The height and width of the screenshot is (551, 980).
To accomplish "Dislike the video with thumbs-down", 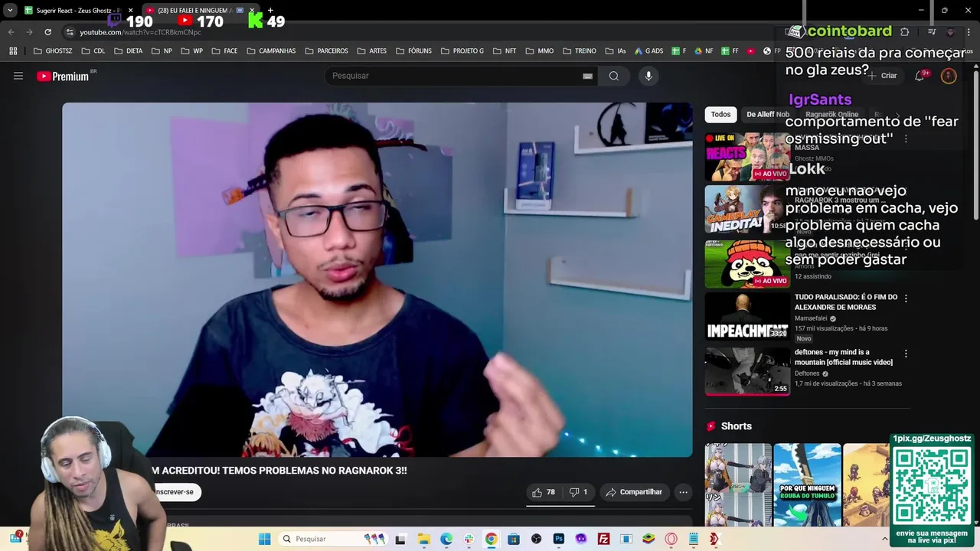I will (579, 492).
